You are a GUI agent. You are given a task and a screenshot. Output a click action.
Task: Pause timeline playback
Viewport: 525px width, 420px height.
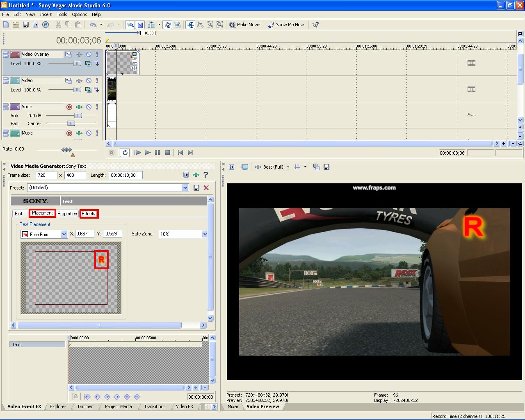157,153
